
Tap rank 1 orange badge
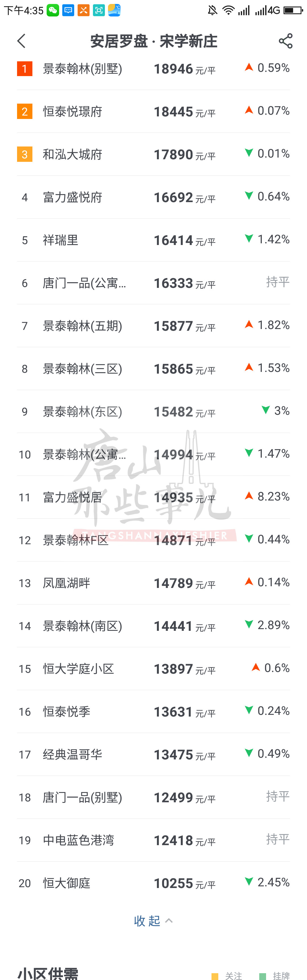pyautogui.click(x=25, y=69)
